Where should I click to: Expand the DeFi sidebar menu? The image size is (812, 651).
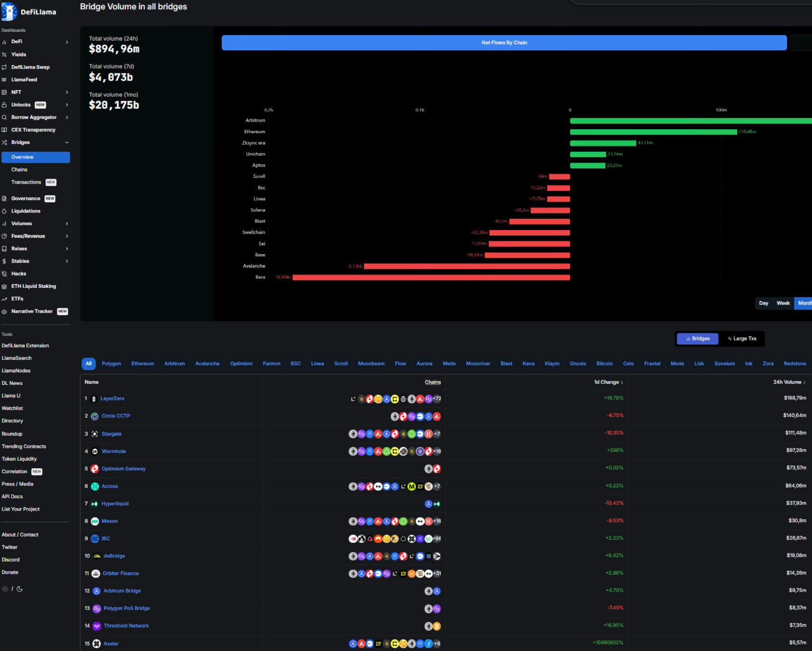(x=67, y=42)
